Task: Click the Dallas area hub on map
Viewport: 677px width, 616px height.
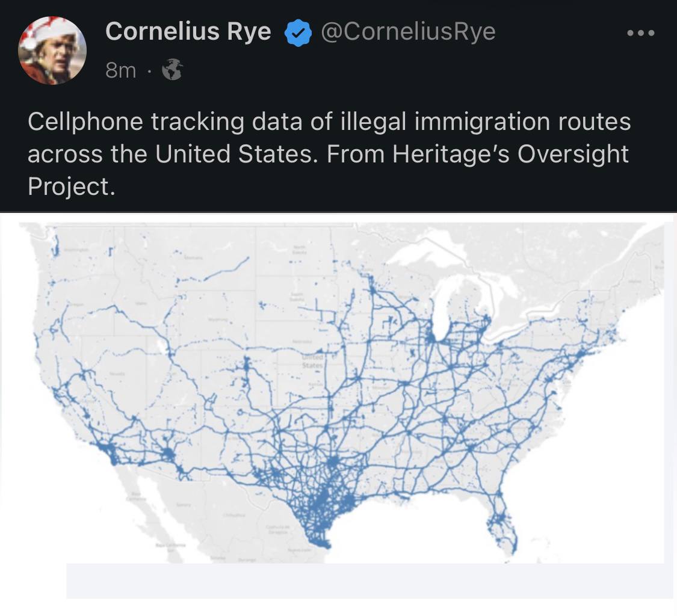Action: tap(332, 463)
